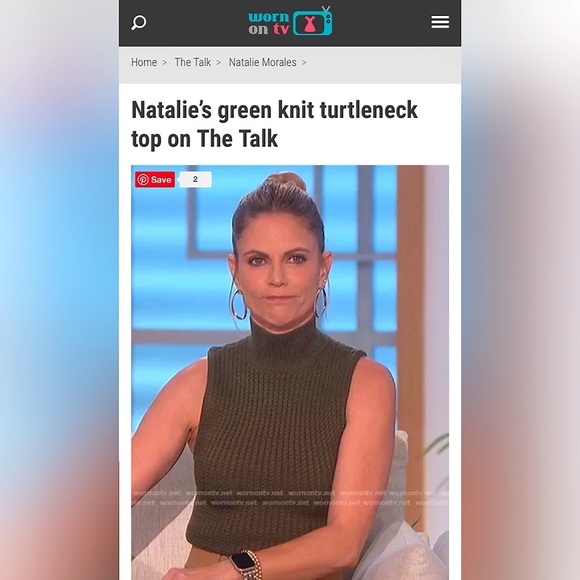Go to the Home breadcrumb
580x580 pixels.
(x=144, y=62)
